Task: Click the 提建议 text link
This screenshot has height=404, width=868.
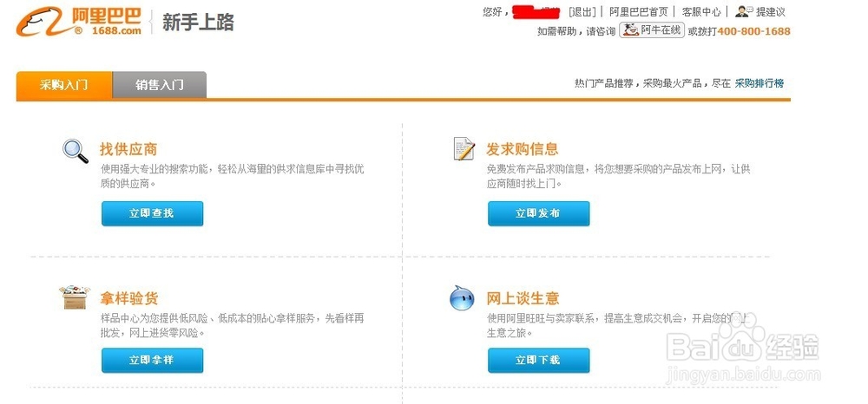Action: [771, 12]
